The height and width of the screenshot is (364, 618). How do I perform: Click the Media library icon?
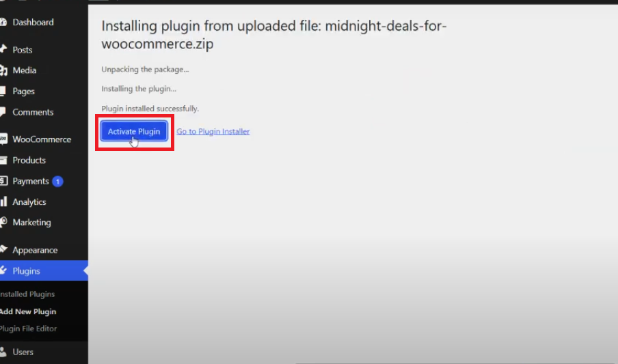coord(3,70)
